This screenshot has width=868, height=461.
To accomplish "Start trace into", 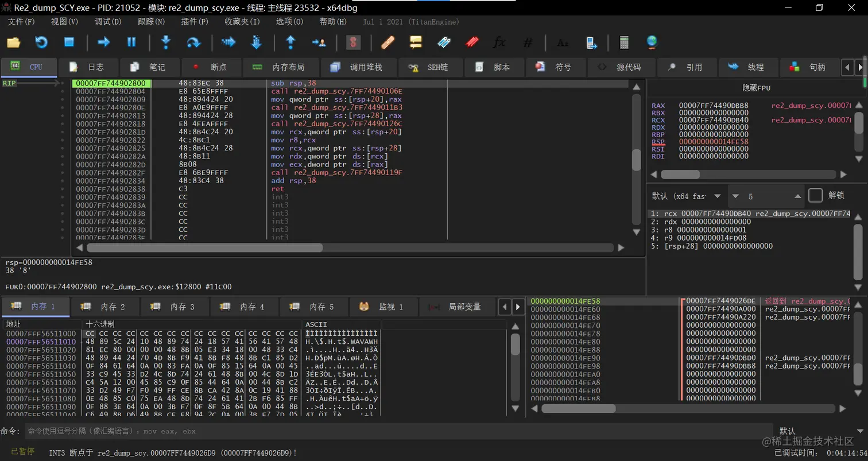I will [x=228, y=42].
